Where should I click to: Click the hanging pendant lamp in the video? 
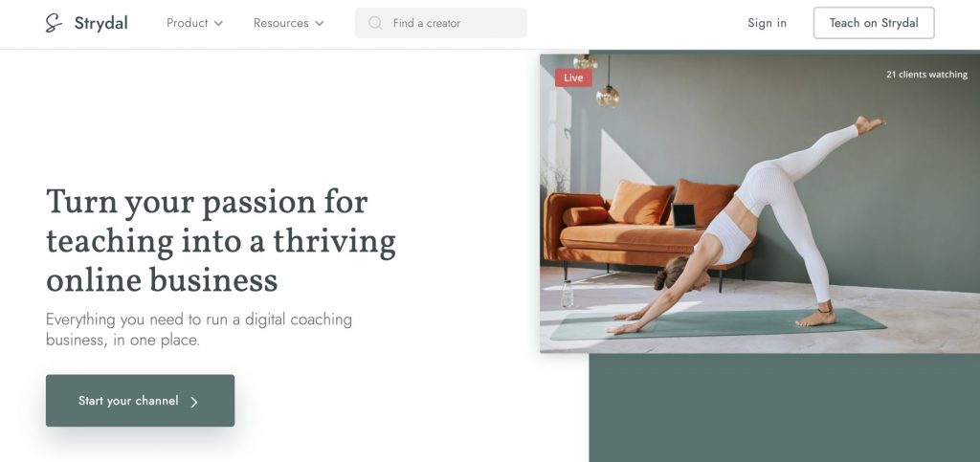pyautogui.click(x=608, y=95)
